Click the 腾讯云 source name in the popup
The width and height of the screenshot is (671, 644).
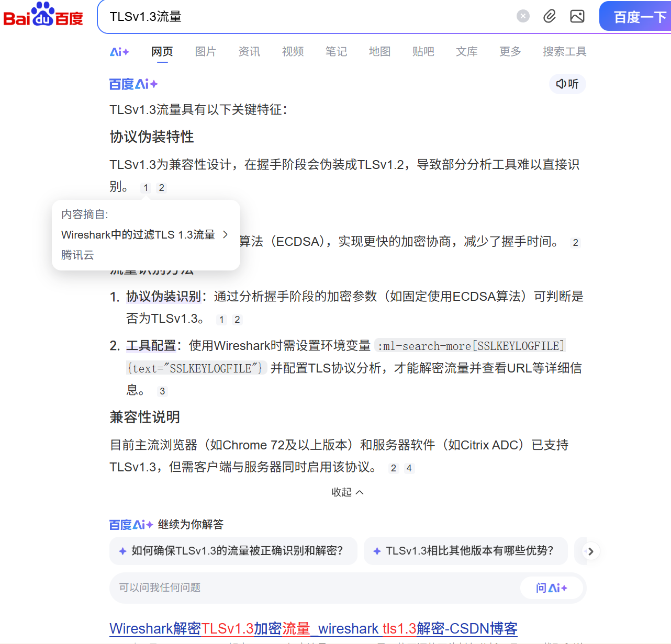click(77, 255)
